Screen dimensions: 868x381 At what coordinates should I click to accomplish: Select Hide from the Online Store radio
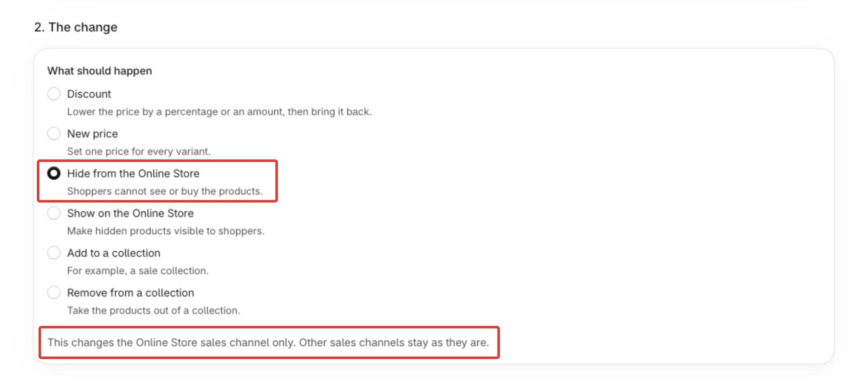click(54, 173)
